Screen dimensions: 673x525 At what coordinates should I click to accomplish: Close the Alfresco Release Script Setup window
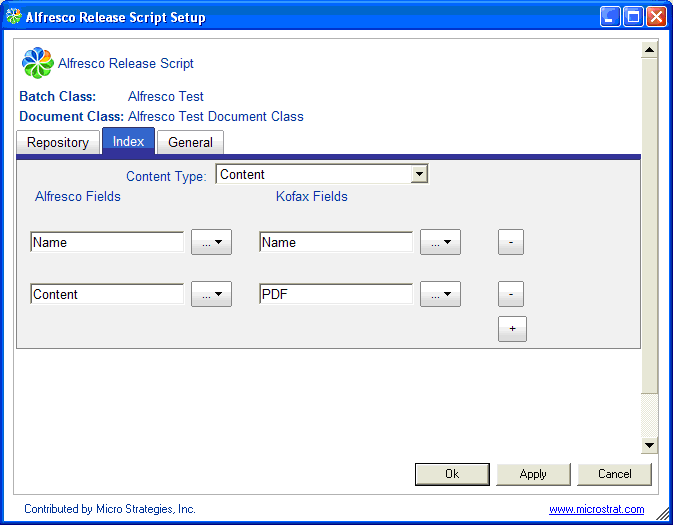[x=656, y=17]
